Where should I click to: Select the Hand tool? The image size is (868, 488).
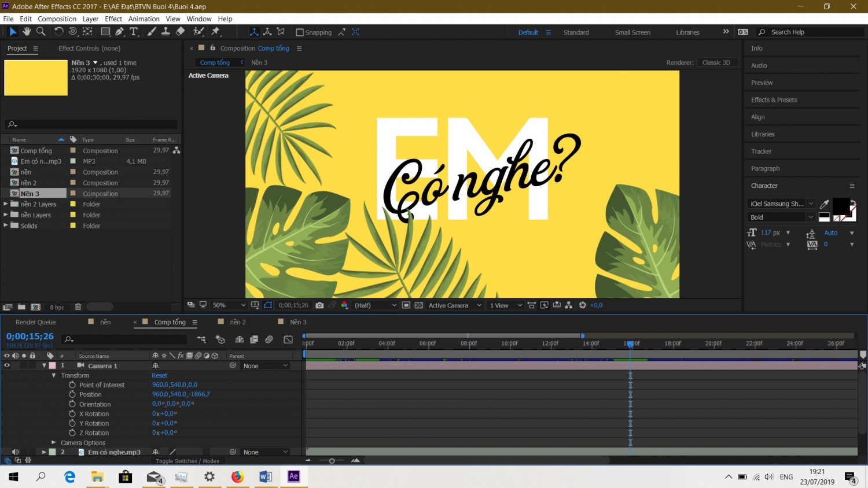27,32
